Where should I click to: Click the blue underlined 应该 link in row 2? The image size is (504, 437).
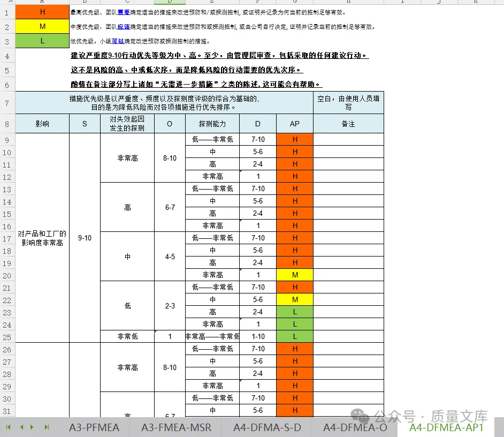[x=124, y=27]
